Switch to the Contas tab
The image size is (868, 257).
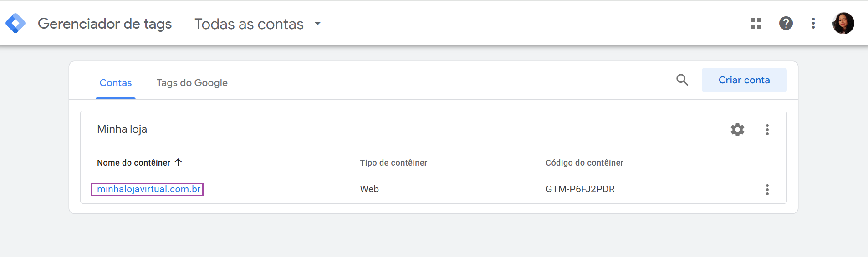tap(116, 83)
